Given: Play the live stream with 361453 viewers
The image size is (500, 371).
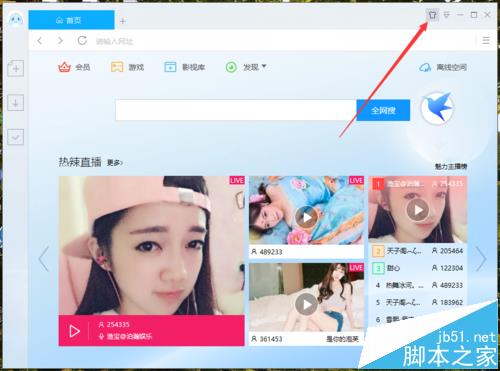Looking at the screenshot, I should [306, 304].
